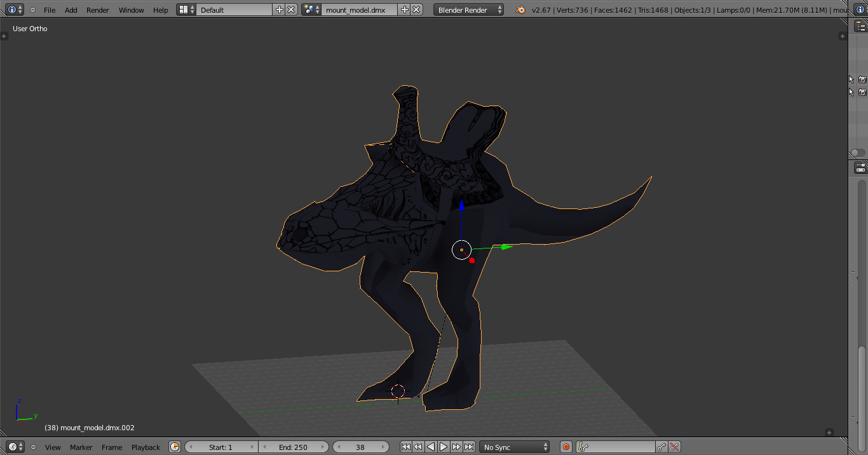The width and height of the screenshot is (868, 455).
Task: Collapse the Info header menus
Action: coord(33,10)
